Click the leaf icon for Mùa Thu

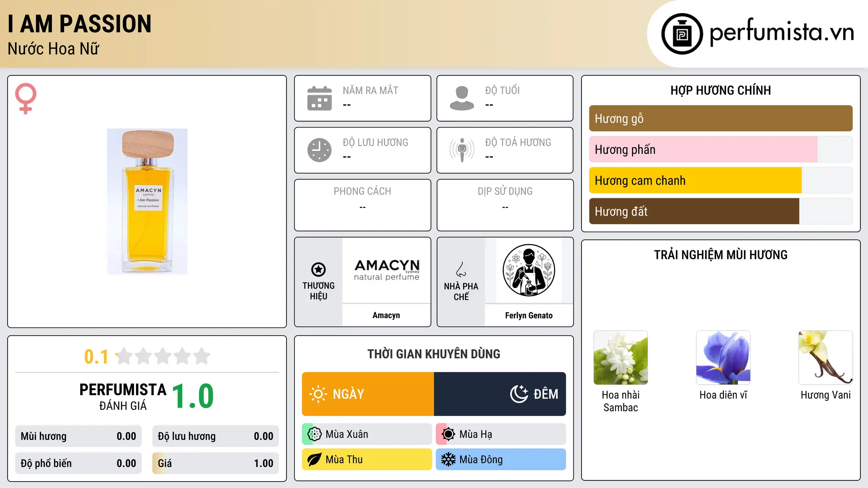[x=314, y=460]
